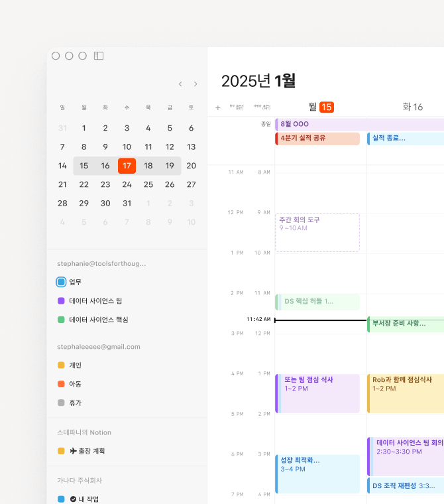Toggle the orange 아동 calendar swatch
444x504 pixels.
click(61, 384)
